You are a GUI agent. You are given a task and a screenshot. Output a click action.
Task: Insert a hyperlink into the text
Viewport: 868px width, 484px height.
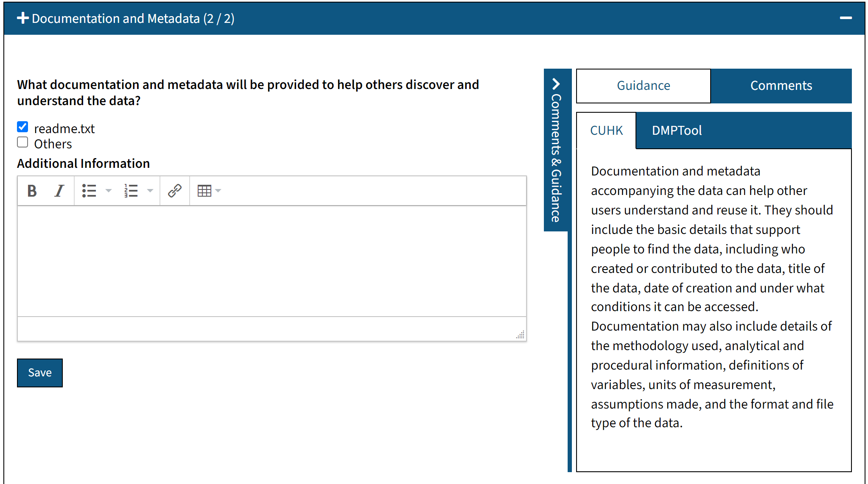[174, 191]
